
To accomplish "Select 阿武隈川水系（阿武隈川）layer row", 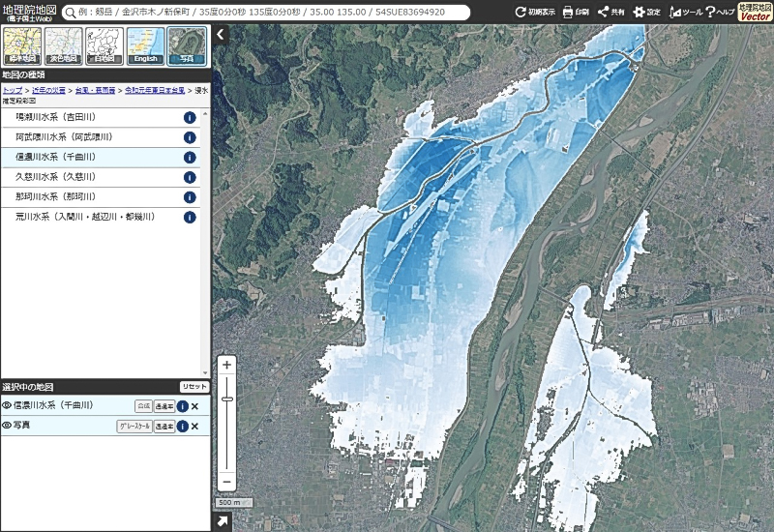I will [101, 137].
